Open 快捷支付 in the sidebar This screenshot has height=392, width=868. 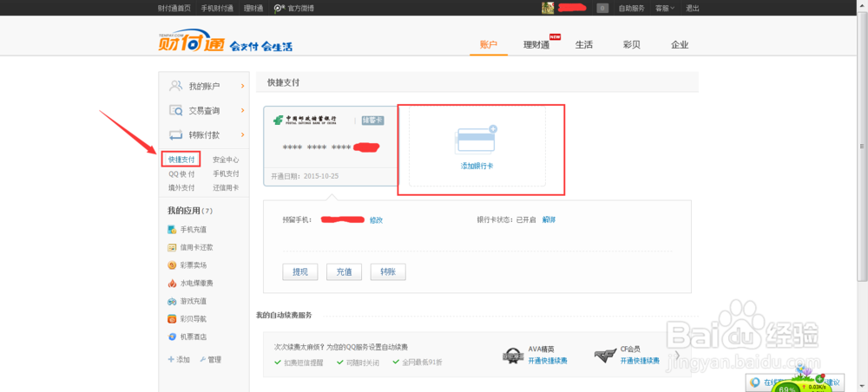click(181, 160)
